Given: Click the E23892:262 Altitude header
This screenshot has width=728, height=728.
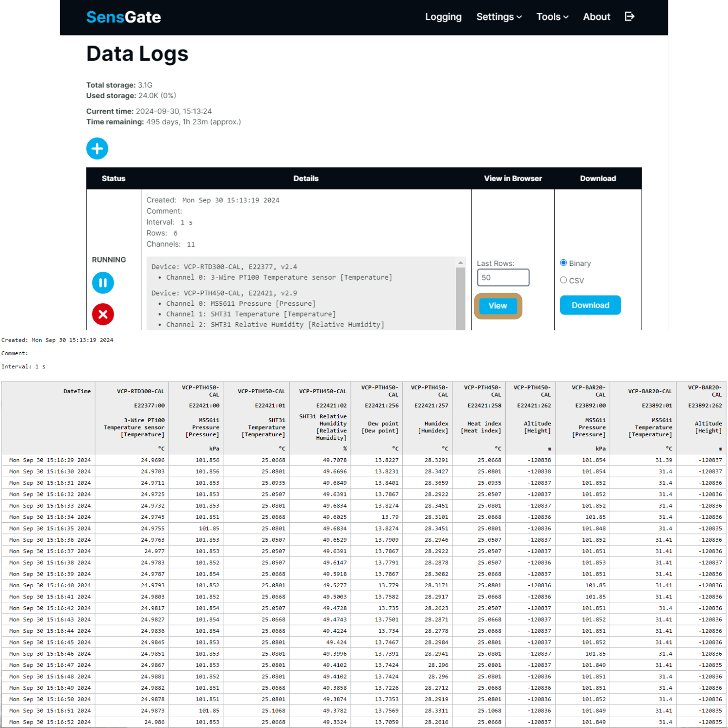Looking at the screenshot, I should coord(702,418).
